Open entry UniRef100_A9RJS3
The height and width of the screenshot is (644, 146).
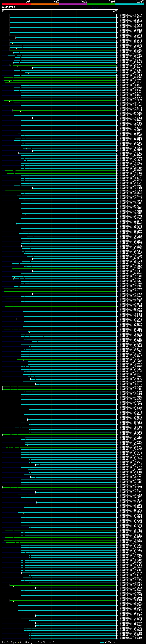click(x=131, y=70)
